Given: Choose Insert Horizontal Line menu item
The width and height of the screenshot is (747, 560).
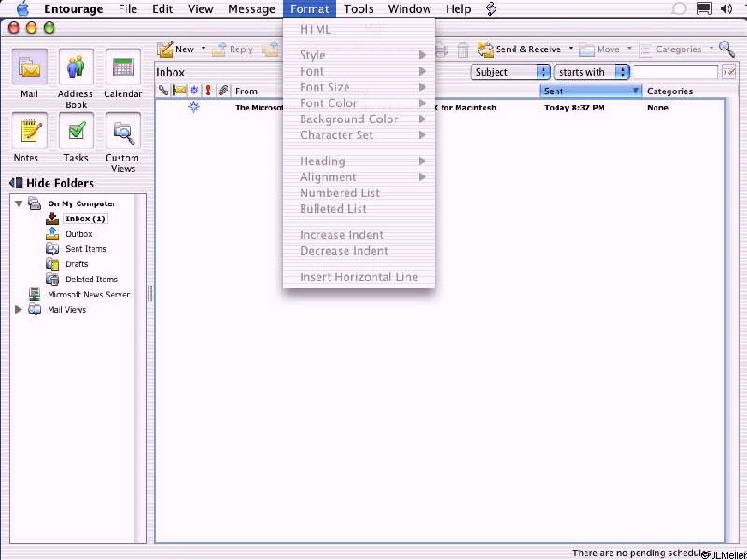Looking at the screenshot, I should [359, 276].
